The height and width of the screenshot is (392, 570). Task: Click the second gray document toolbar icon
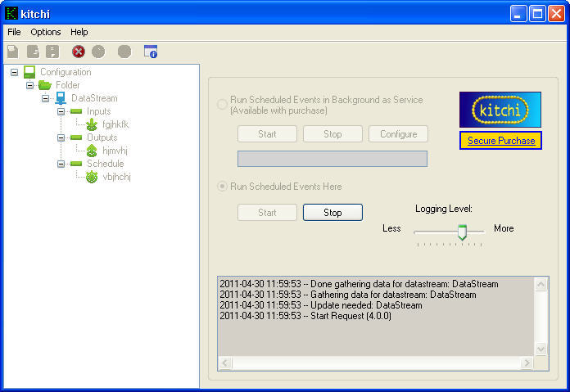tap(33, 52)
